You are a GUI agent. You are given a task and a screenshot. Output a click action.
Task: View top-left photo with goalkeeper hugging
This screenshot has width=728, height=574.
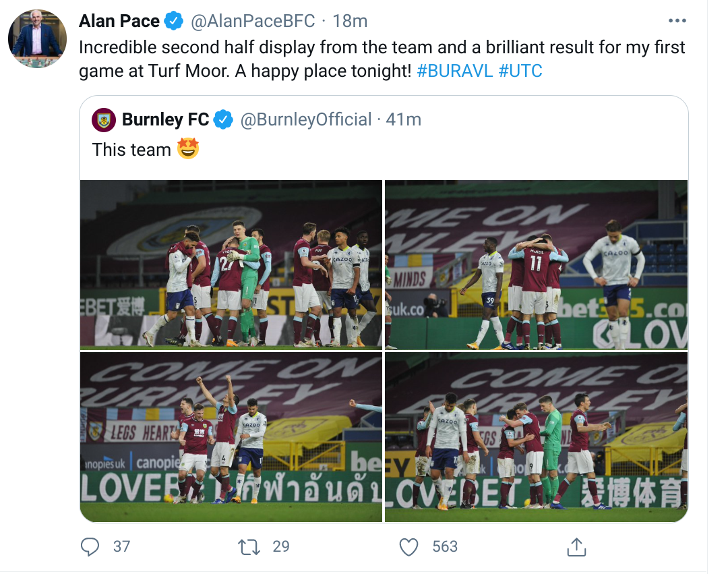[231, 264]
